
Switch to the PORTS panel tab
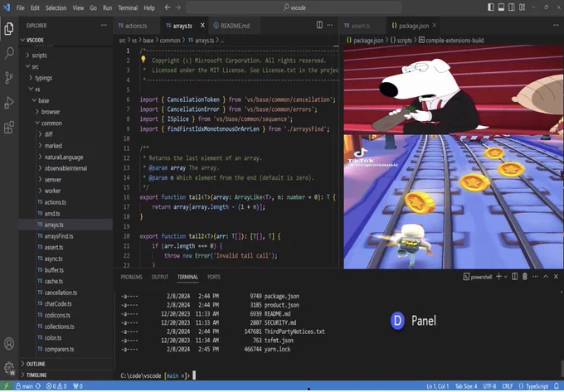(214, 277)
